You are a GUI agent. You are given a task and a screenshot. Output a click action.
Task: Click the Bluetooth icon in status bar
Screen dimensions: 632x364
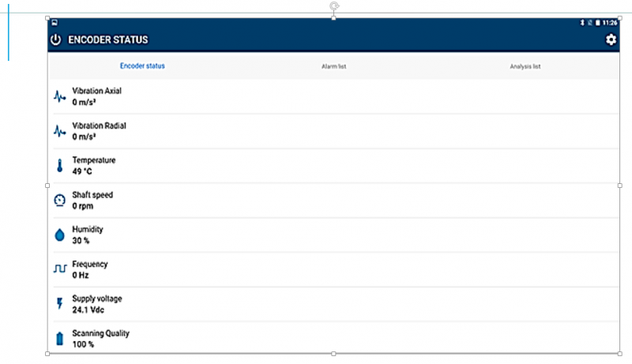coord(582,23)
